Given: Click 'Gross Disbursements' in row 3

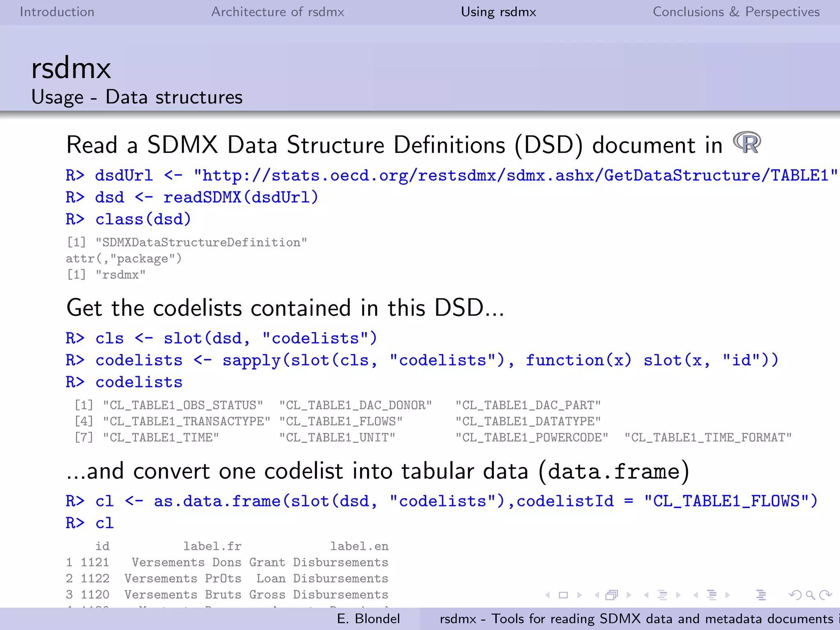Looking at the screenshot, I should point(319,595).
